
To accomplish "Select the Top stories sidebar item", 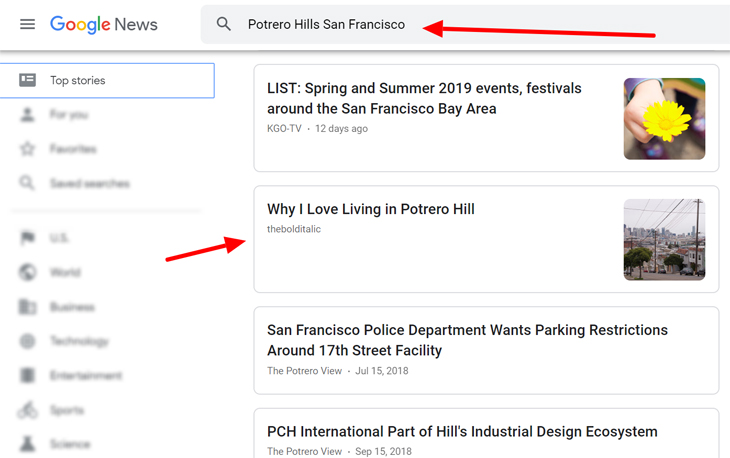I will (x=107, y=81).
